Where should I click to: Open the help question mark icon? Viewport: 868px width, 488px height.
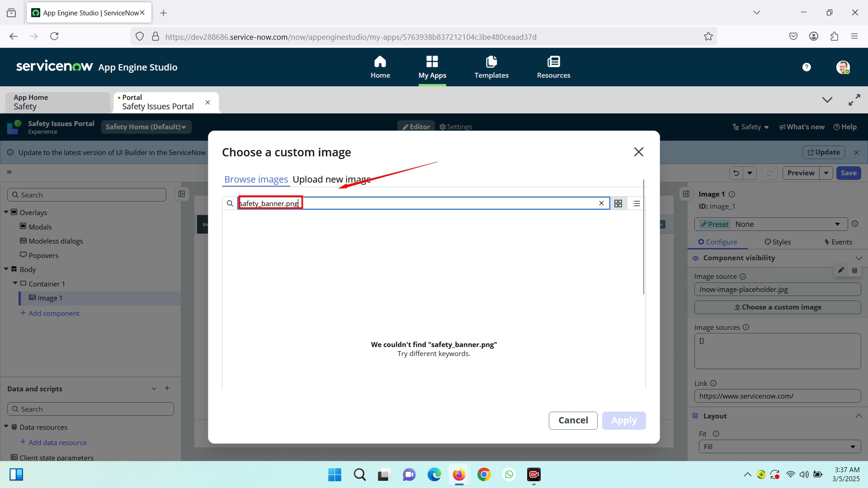coord(807,67)
